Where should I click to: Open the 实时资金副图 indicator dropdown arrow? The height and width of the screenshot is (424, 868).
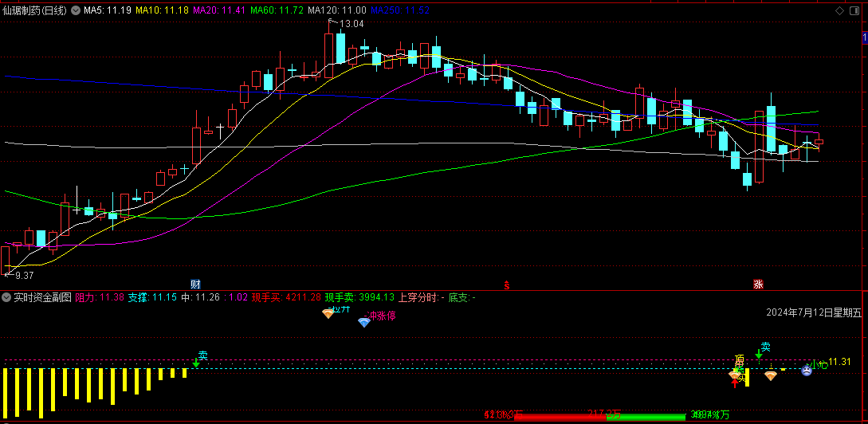click(6, 297)
